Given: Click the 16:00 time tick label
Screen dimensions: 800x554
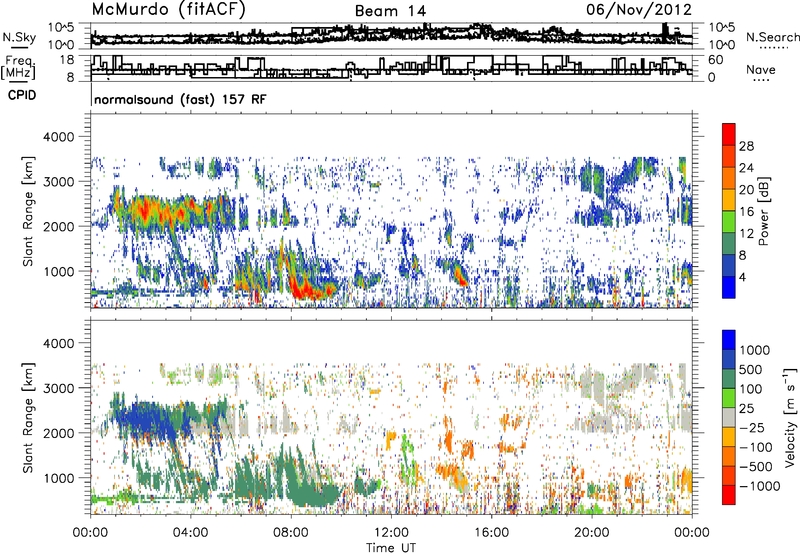Looking at the screenshot, I should coord(491,533).
